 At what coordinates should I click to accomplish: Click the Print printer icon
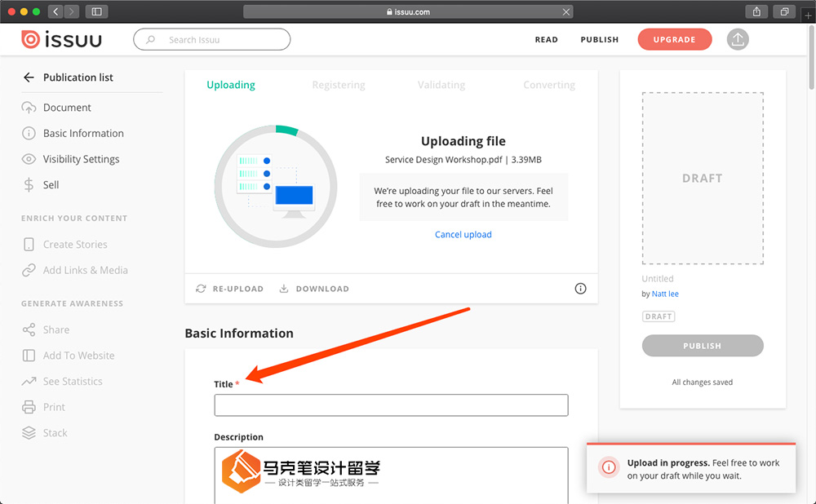pyautogui.click(x=29, y=407)
